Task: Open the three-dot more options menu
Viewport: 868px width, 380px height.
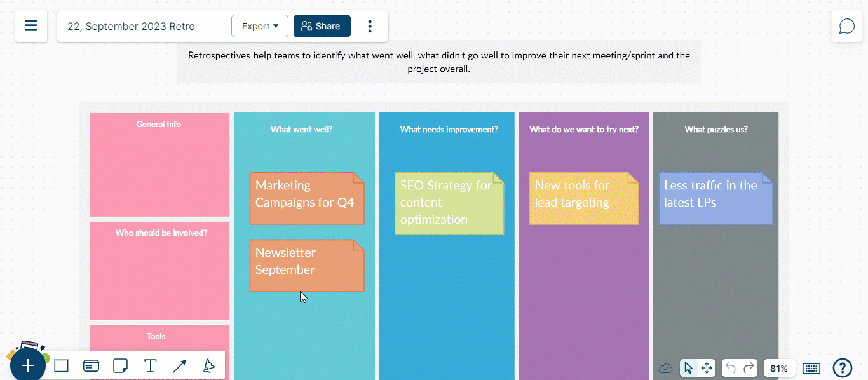Action: (370, 26)
